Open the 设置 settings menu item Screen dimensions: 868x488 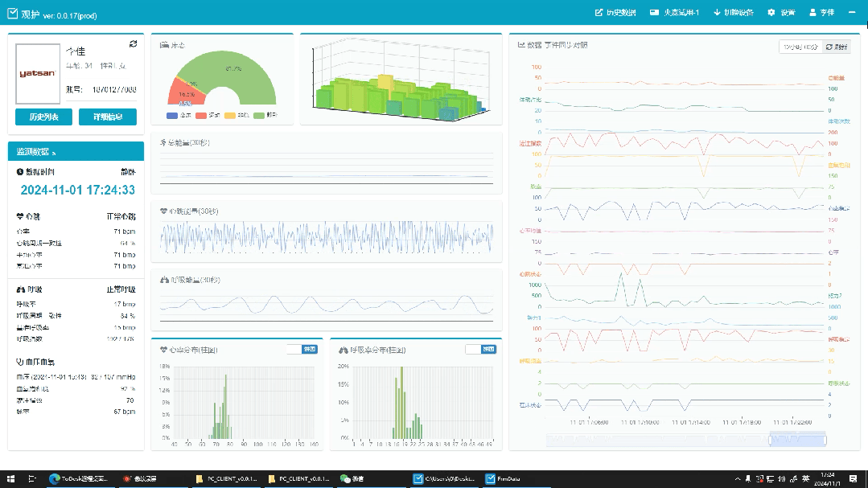pos(781,12)
